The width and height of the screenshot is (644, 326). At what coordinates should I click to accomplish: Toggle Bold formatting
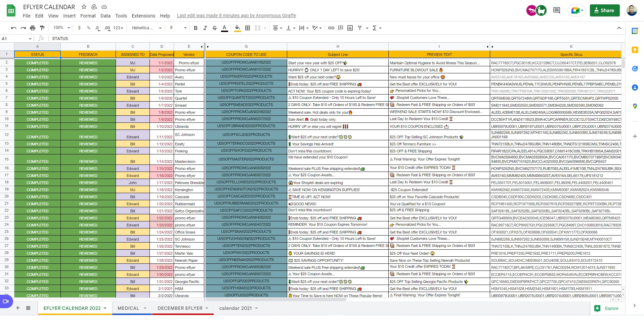click(196, 28)
